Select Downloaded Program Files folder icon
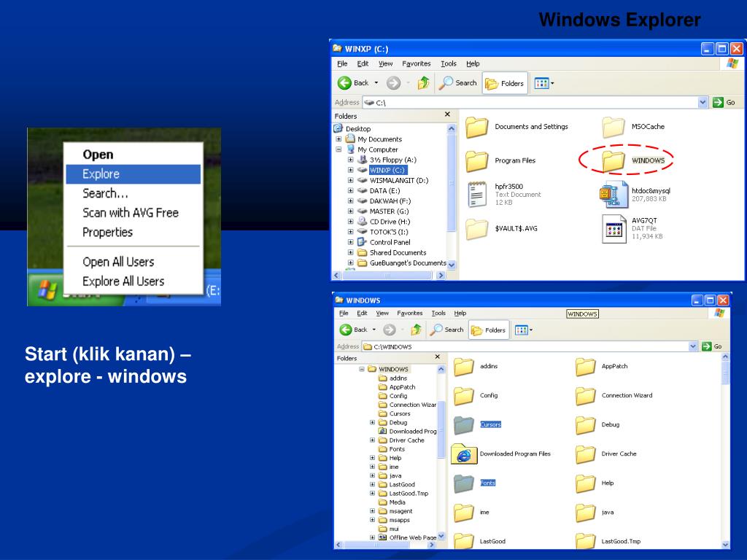Screen dimensions: 747x560 click(464, 454)
